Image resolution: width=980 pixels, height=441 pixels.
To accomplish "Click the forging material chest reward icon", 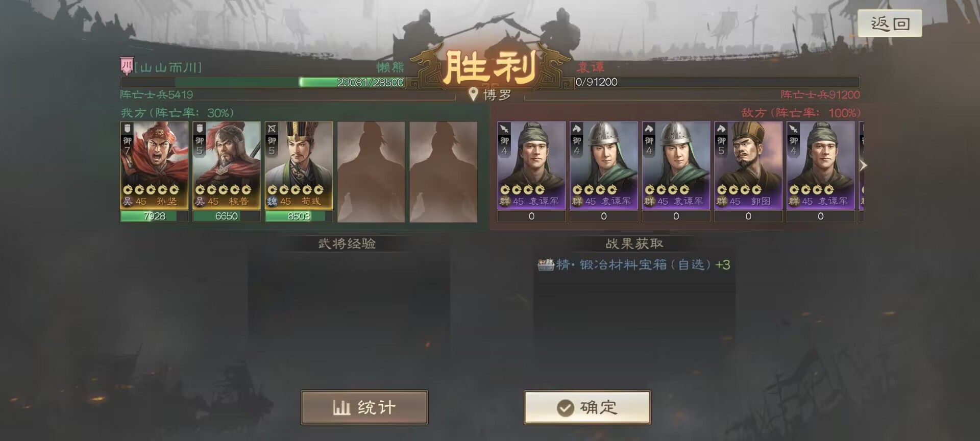I will [546, 264].
